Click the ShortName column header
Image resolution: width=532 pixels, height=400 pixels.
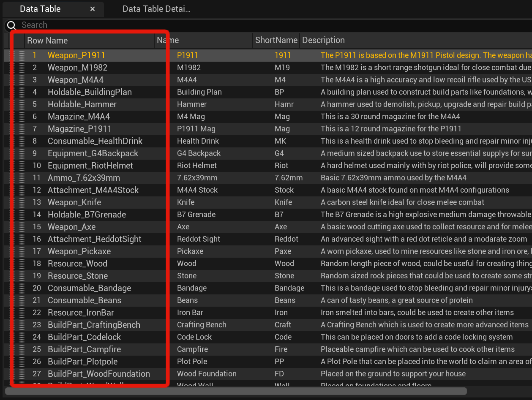tap(276, 41)
